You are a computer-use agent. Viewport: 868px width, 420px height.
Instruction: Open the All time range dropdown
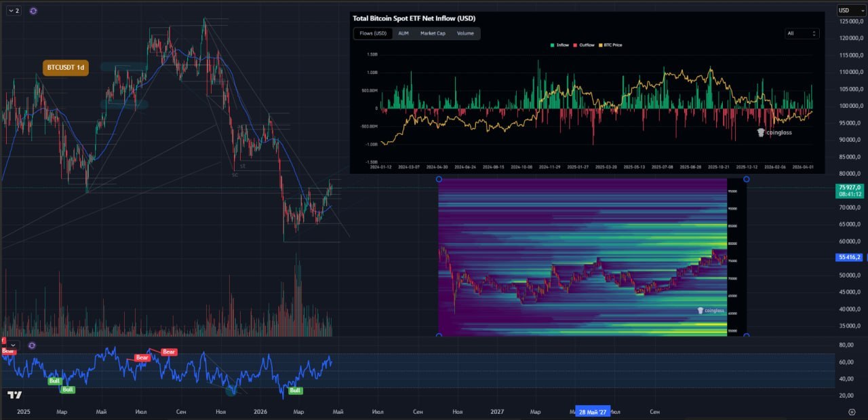click(x=802, y=33)
